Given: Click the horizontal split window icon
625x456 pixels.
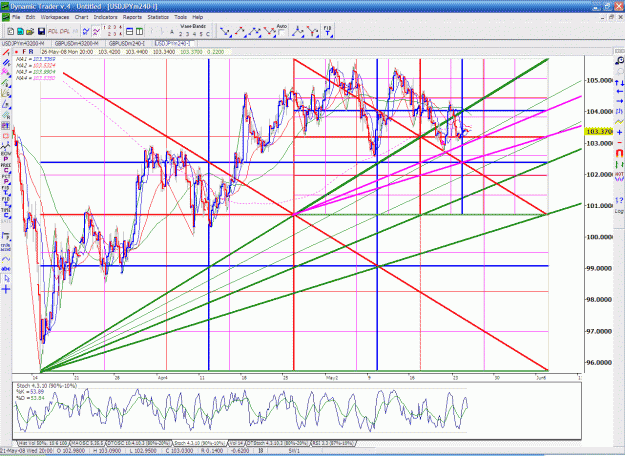Looking at the screenshot, I should point(130,31).
